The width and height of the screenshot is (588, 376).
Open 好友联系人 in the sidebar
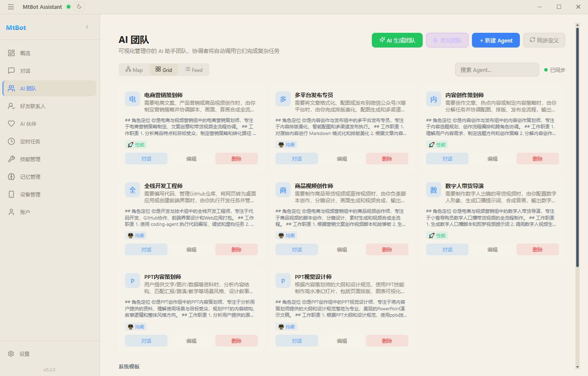50,106
